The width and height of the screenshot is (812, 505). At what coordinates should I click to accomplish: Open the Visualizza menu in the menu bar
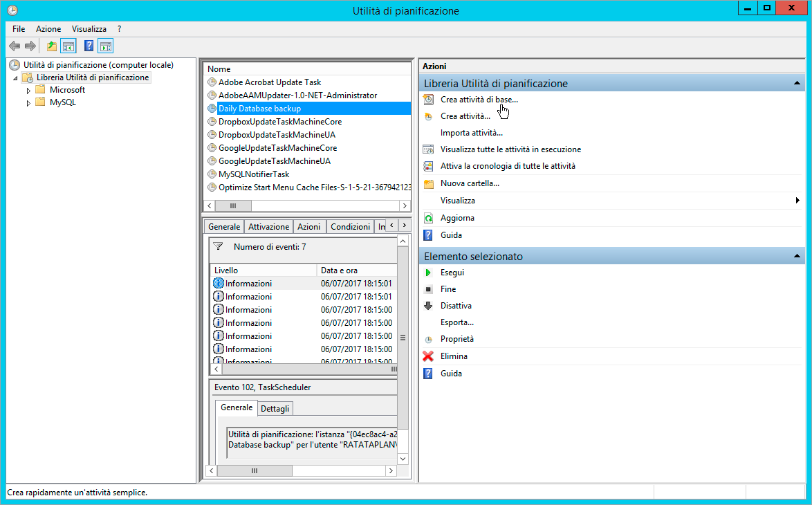89,29
